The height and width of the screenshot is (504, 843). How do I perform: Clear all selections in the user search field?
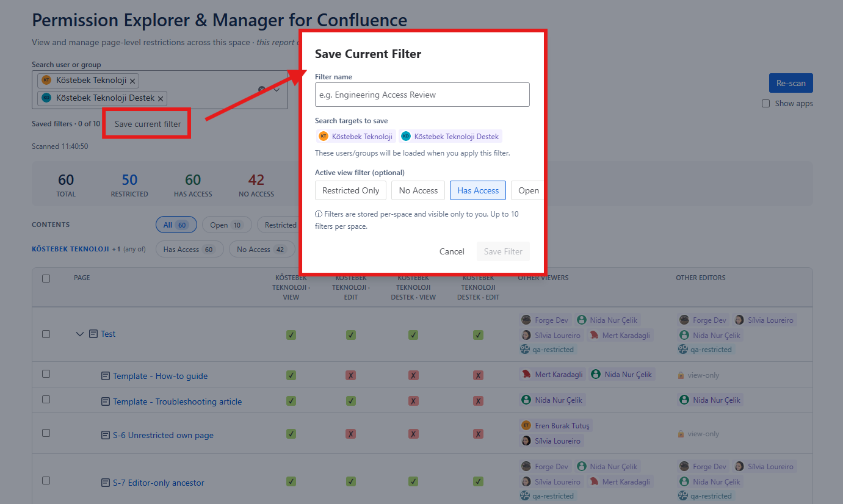click(262, 89)
